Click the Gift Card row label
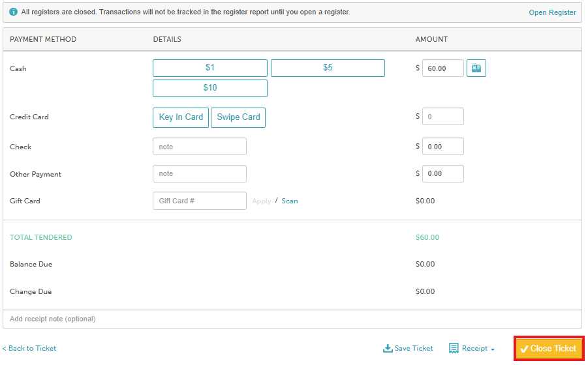This screenshot has height=365, width=588. pos(25,201)
